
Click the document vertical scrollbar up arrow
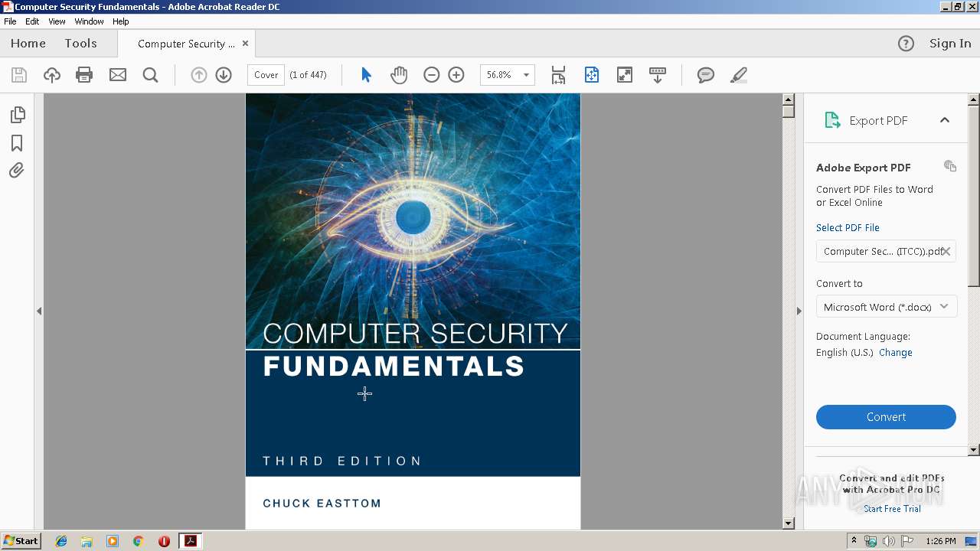789,99
